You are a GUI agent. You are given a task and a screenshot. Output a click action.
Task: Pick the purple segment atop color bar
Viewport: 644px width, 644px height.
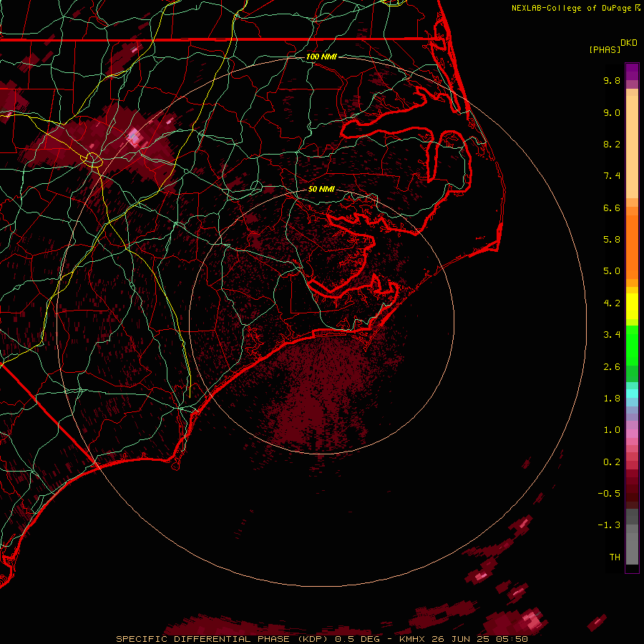pos(632,72)
